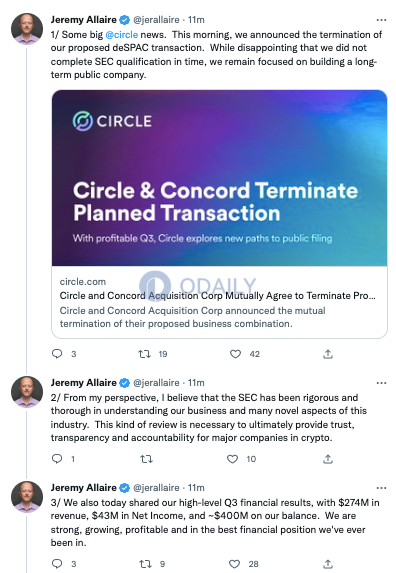Retweet the third tweet with 9 retweets
Image resolution: width=396 pixels, height=573 pixels.
[145, 564]
